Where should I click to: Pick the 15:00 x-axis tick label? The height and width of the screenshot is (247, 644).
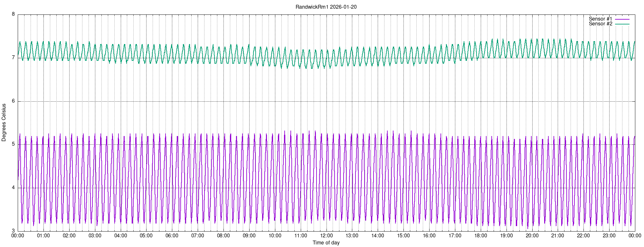coord(403,236)
